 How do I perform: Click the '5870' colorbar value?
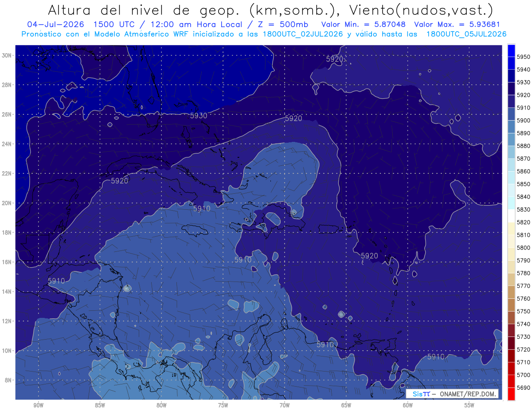coord(523,159)
